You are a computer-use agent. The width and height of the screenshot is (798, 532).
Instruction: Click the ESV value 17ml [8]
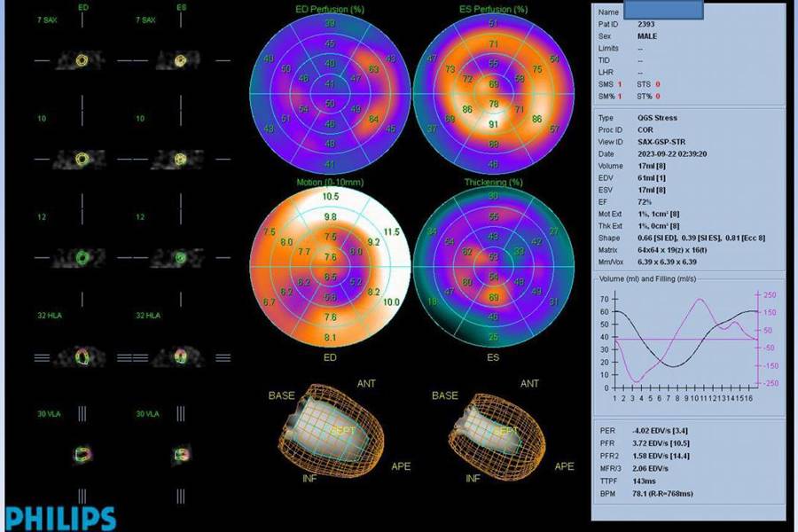(651, 190)
